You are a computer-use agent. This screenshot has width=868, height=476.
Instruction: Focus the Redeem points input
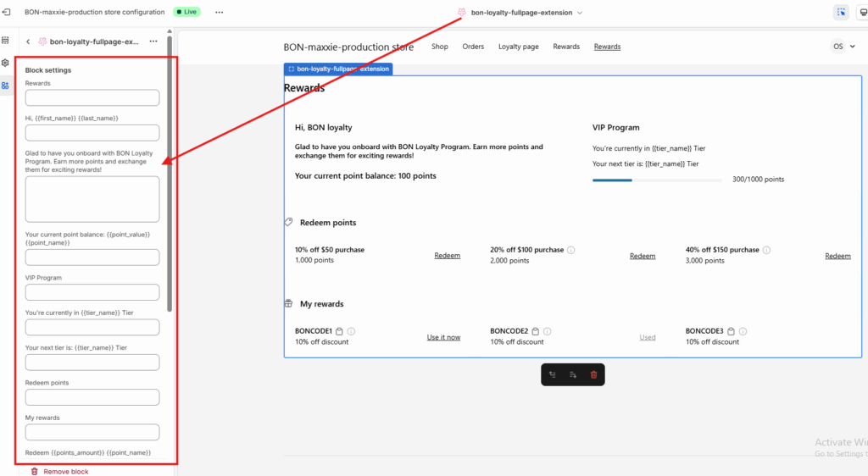pos(92,397)
